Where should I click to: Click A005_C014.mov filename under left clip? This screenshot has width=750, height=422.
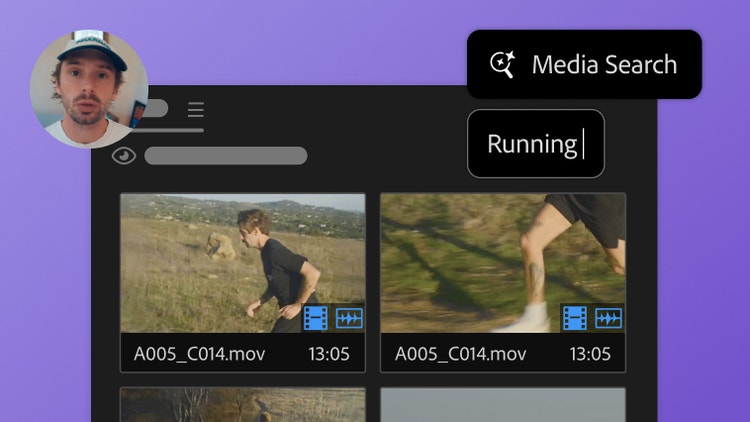tap(199, 354)
